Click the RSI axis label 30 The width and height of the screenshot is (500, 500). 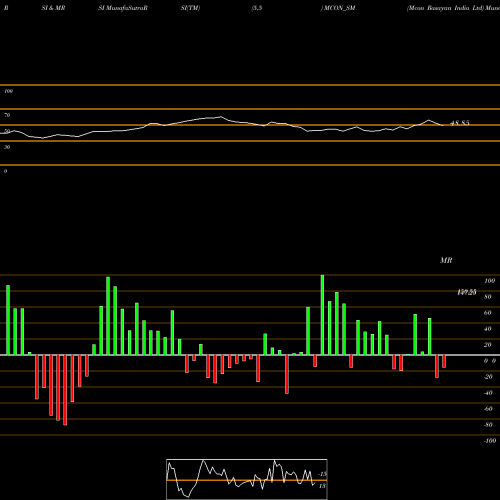tap(7, 147)
